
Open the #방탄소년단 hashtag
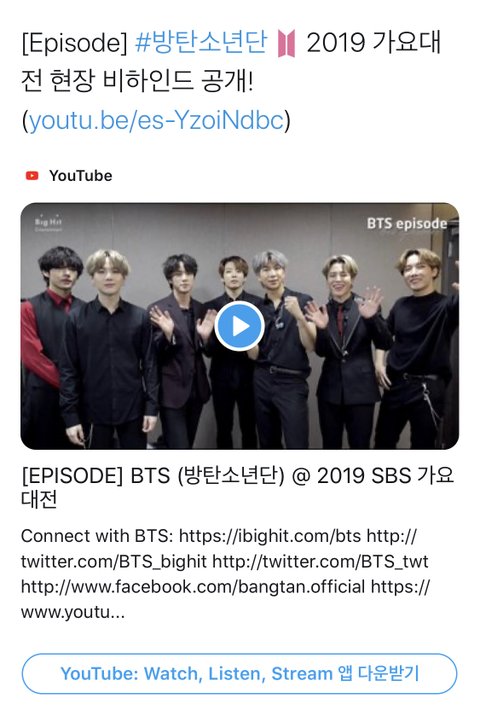201,42
